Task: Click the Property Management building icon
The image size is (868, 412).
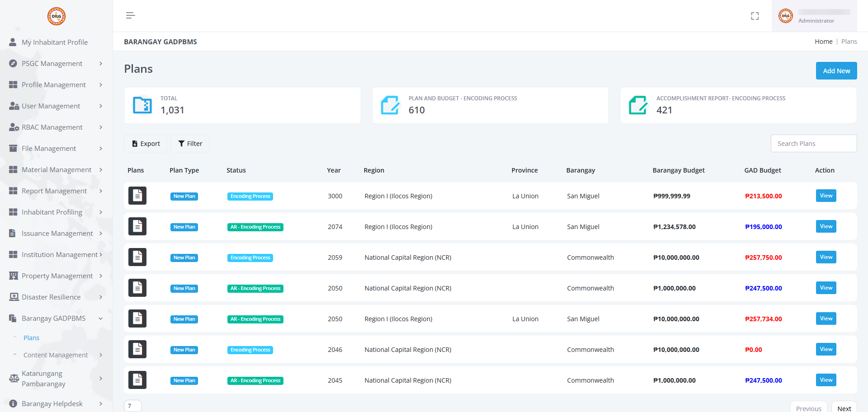Action: pos(14,276)
